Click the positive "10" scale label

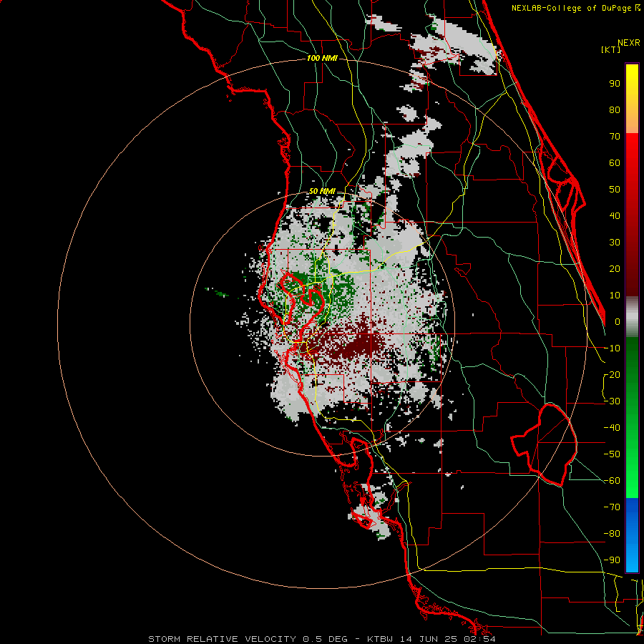click(615, 296)
